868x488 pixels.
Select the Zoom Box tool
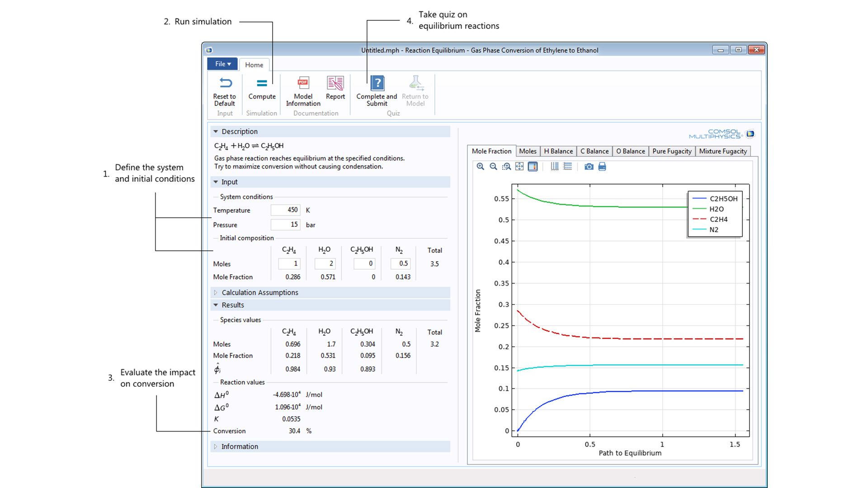click(506, 167)
